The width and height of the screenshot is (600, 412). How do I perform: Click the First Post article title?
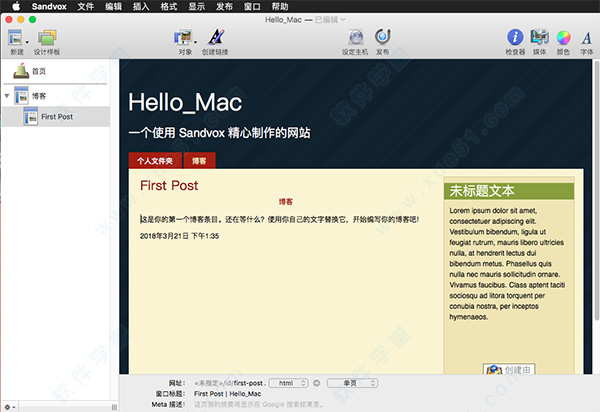169,186
